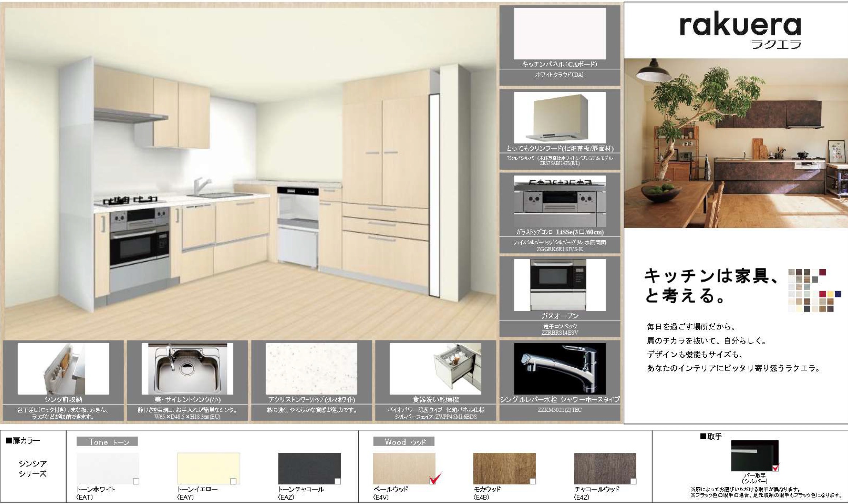Tick the トーンホワイト (EAT) checkbox

[136, 481]
